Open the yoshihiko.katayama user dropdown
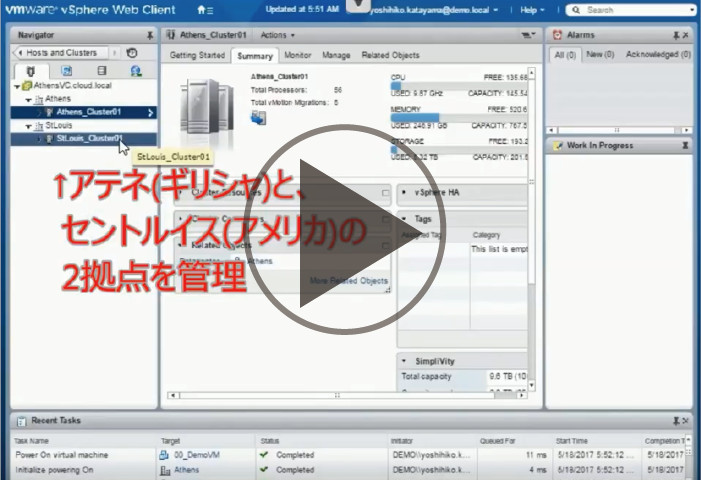 (x=433, y=10)
